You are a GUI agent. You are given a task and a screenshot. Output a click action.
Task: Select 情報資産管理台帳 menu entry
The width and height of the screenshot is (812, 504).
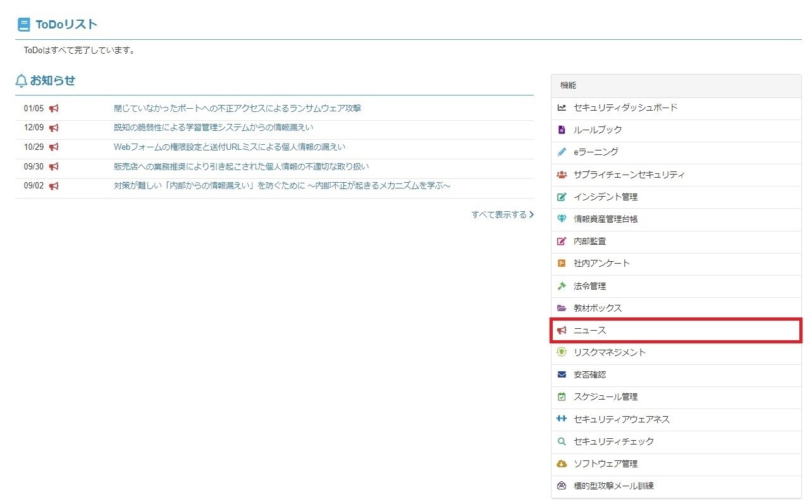click(676, 219)
